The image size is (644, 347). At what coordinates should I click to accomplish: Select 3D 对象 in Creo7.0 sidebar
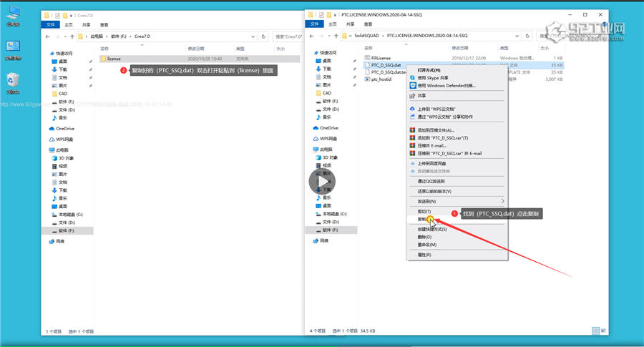click(63, 158)
